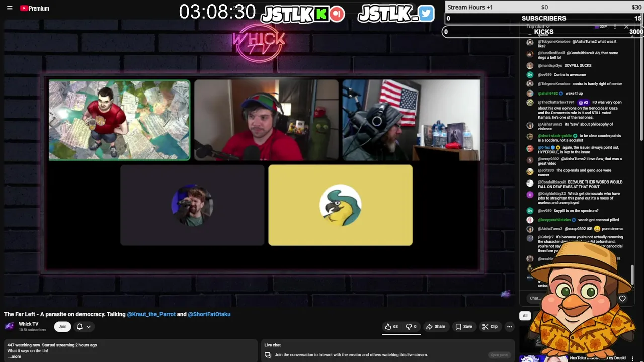
Task: Focus the Chat... message input field
Action: point(534,298)
